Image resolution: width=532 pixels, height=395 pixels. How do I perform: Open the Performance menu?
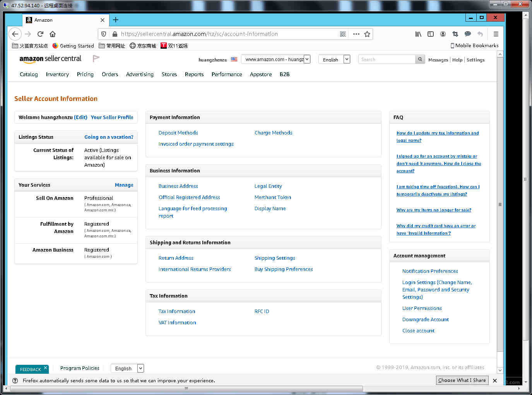[227, 74]
